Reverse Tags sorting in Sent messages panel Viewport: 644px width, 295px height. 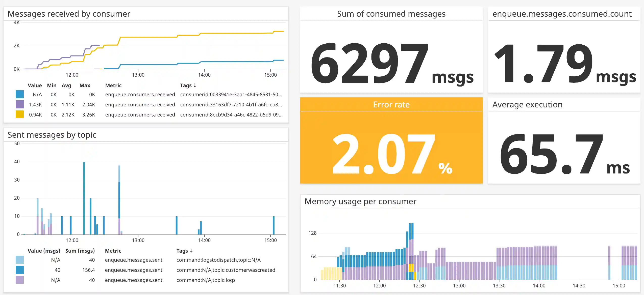[x=191, y=251]
